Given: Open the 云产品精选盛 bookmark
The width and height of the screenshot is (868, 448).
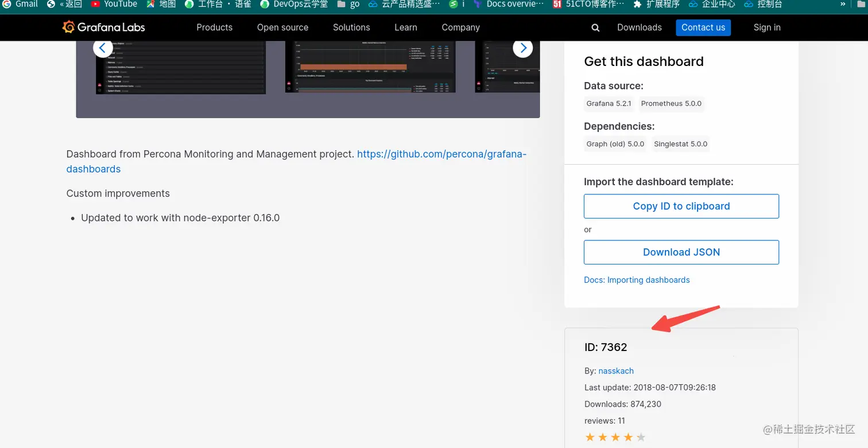Looking at the screenshot, I should (x=404, y=4).
